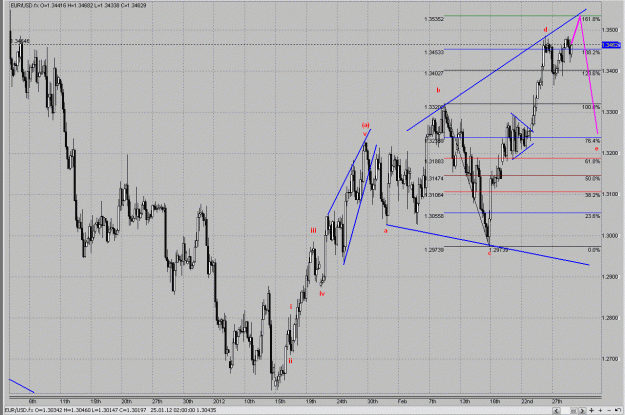Select the highlighted current price tag on the axis
The height and width of the screenshot is (415, 625).
click(611, 45)
